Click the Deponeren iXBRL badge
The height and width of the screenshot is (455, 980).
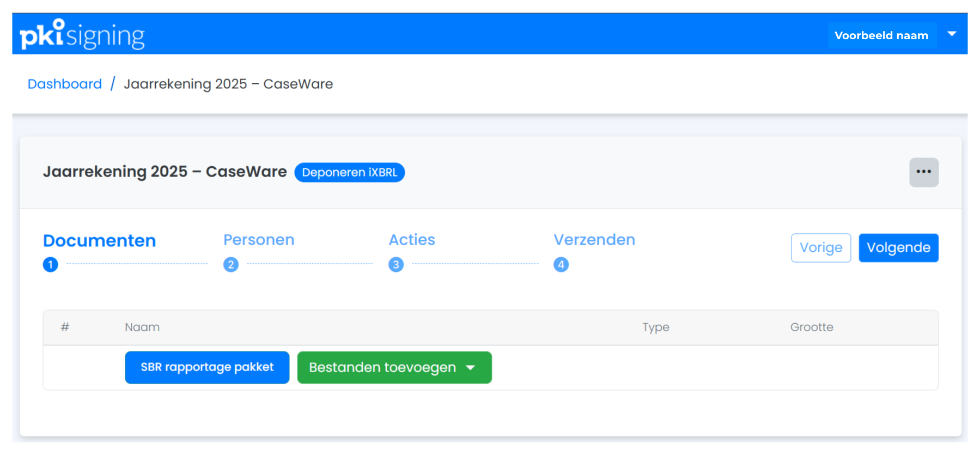tap(350, 172)
